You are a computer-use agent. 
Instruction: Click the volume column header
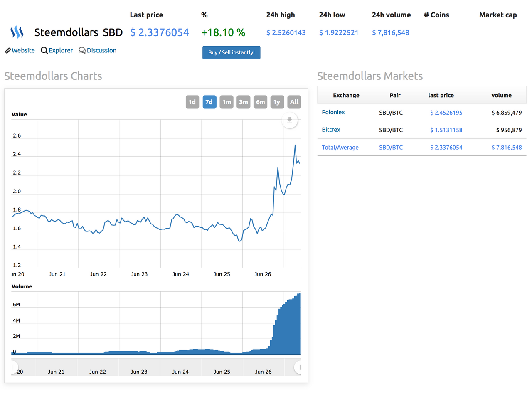pos(502,95)
